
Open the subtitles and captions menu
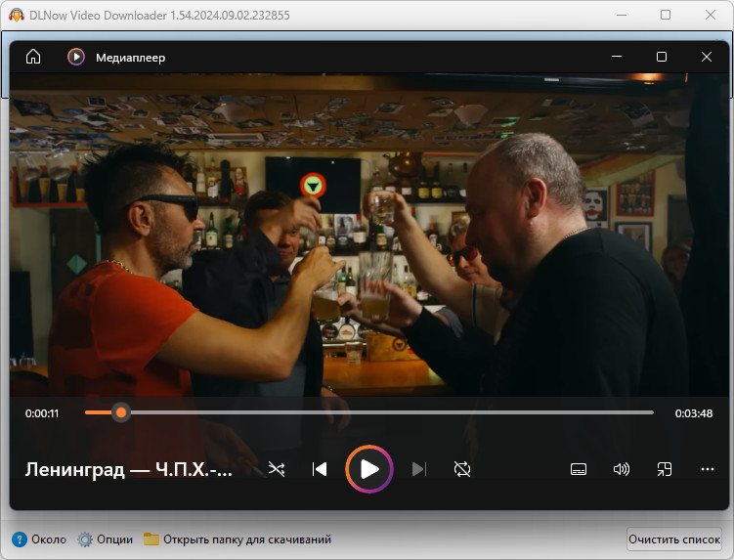(579, 469)
